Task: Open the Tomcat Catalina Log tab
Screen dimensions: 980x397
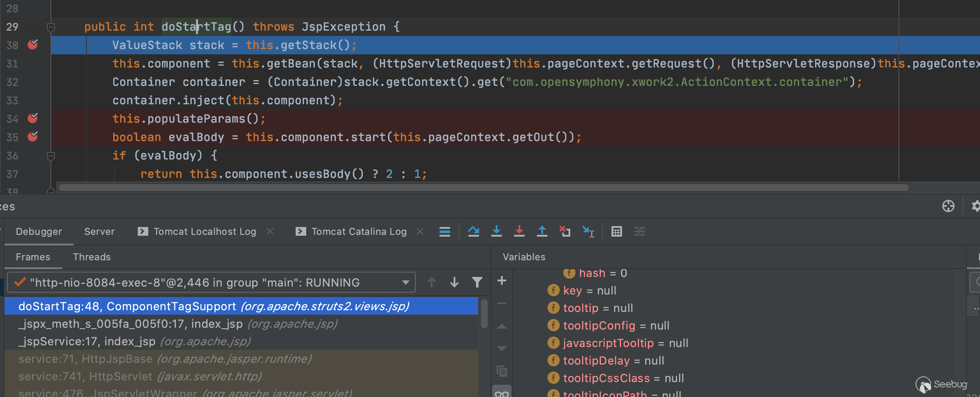Action: [358, 231]
